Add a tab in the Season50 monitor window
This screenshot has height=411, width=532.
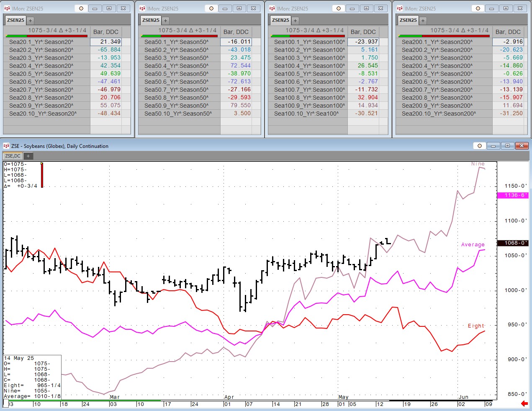pyautogui.click(x=165, y=21)
